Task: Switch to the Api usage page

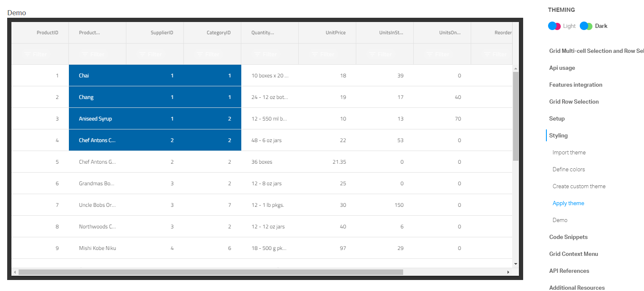Action: [562, 68]
